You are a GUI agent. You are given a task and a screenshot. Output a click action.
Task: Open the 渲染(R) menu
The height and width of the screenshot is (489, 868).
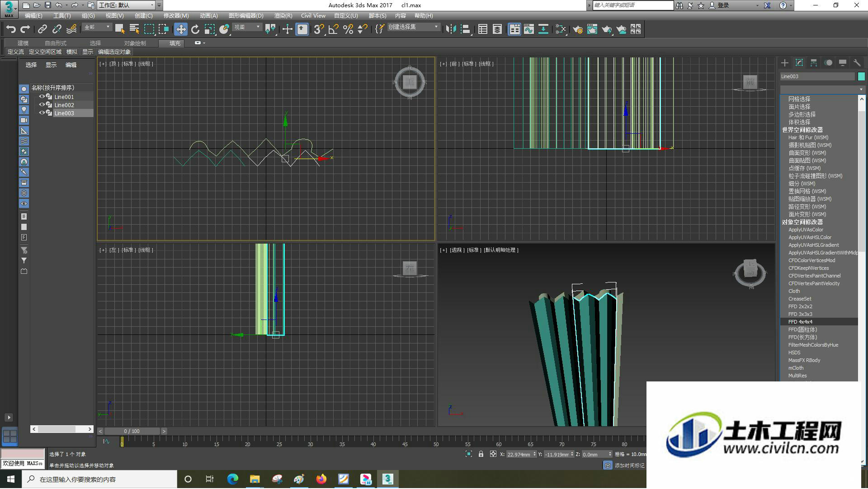coord(283,16)
